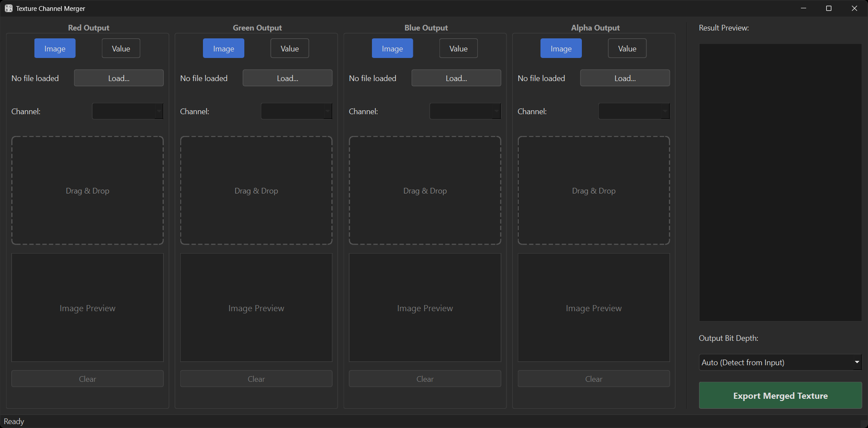Image resolution: width=868 pixels, height=428 pixels.
Task: Click Export Merged Texture
Action: pyautogui.click(x=780, y=395)
